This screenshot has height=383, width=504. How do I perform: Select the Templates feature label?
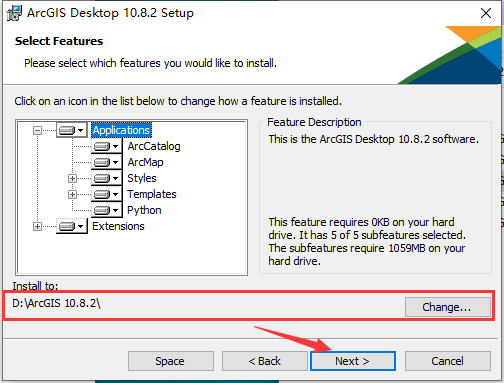pyautogui.click(x=152, y=194)
